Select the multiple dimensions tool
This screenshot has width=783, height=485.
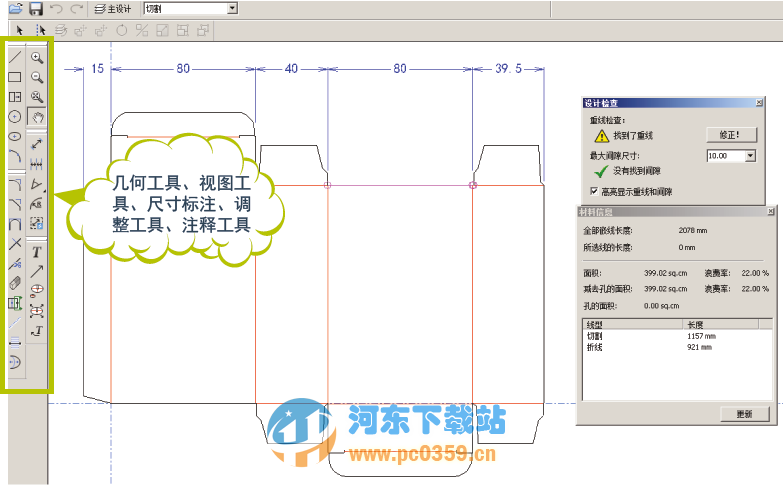pos(36,164)
